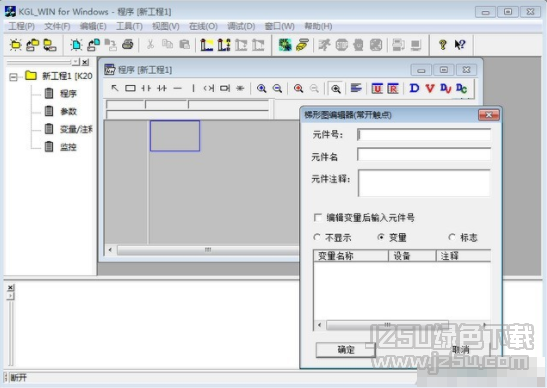Click the 注释 column header
Screen dimensions: 547x388
[463, 256]
